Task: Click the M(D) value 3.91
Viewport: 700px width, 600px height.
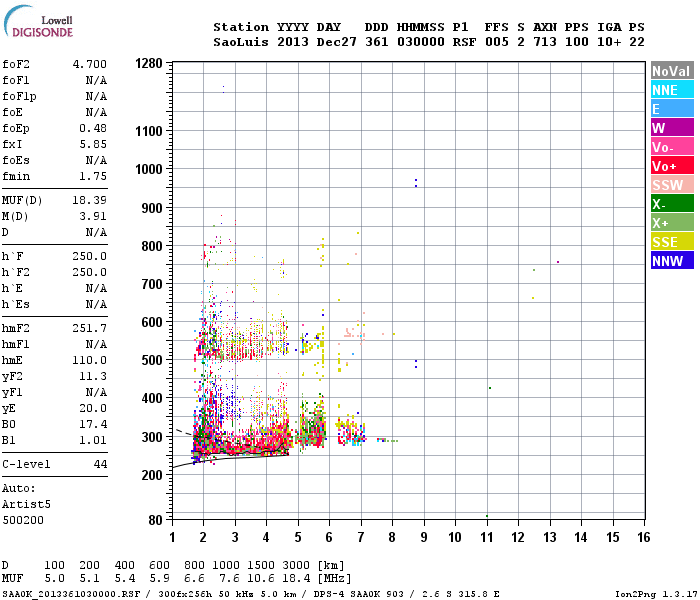Action: tap(93, 216)
